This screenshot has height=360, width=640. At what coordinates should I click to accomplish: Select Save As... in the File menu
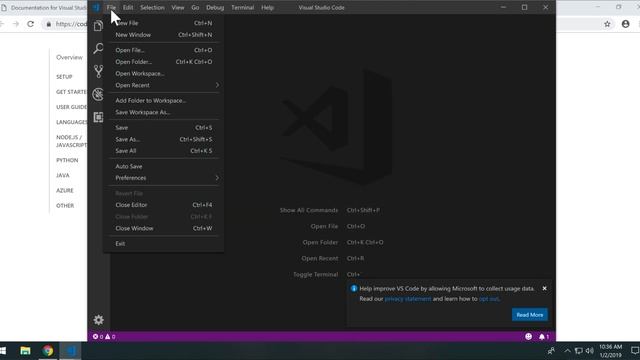pos(163,139)
